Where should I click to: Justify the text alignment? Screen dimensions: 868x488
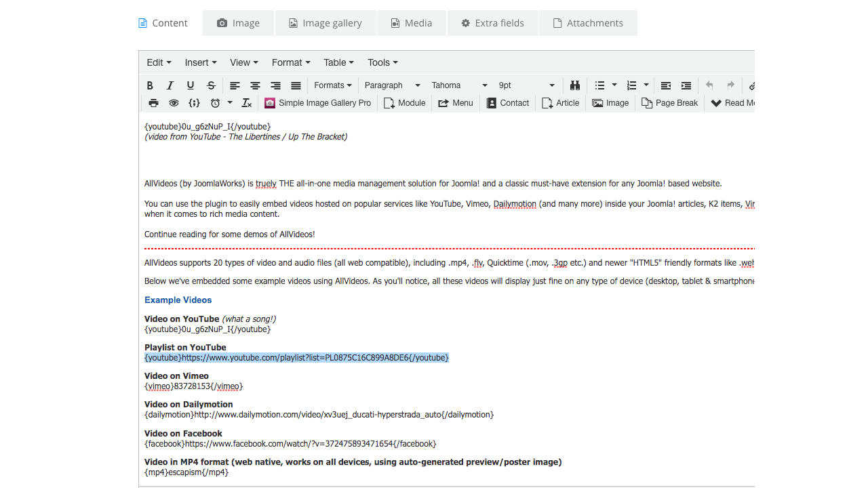(x=296, y=85)
